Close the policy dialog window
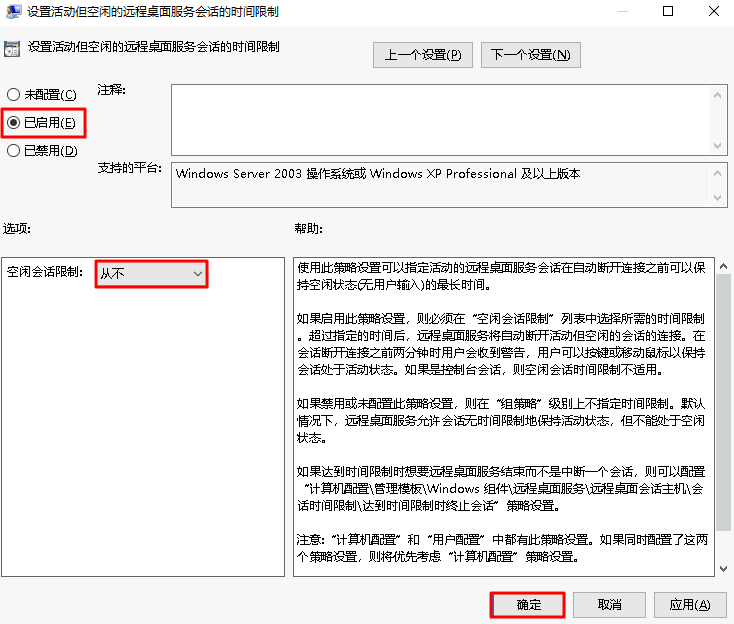This screenshot has height=624, width=734. (x=714, y=11)
